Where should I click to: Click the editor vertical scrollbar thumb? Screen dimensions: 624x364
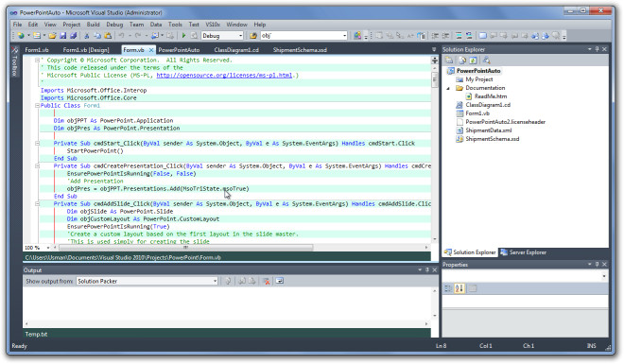435,79
